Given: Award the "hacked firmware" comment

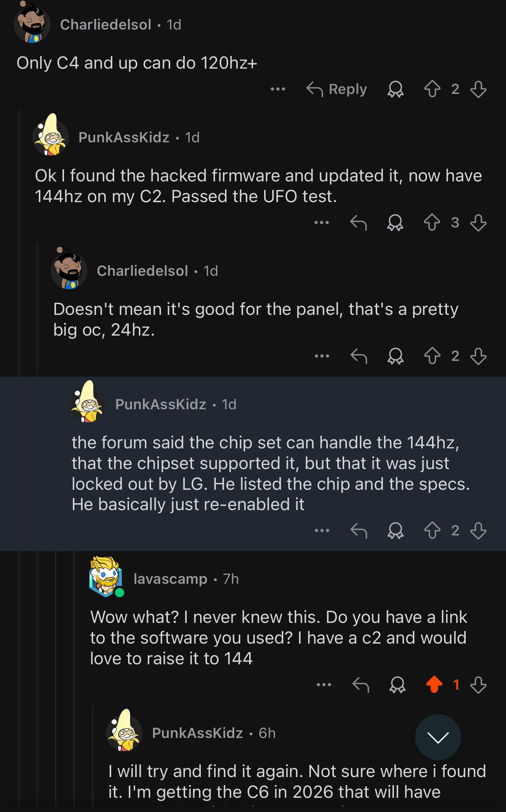Looking at the screenshot, I should 395,222.
